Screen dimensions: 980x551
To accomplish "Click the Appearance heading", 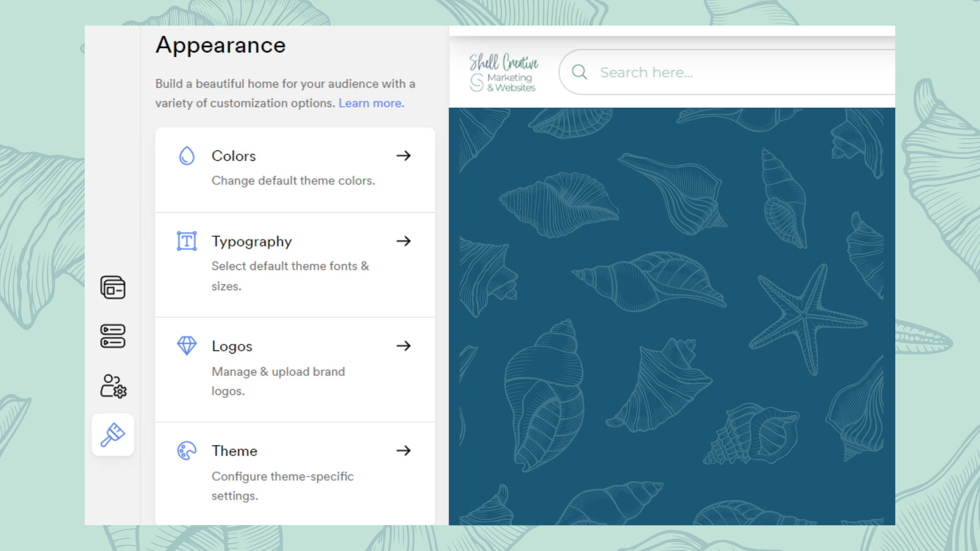I will (x=220, y=45).
